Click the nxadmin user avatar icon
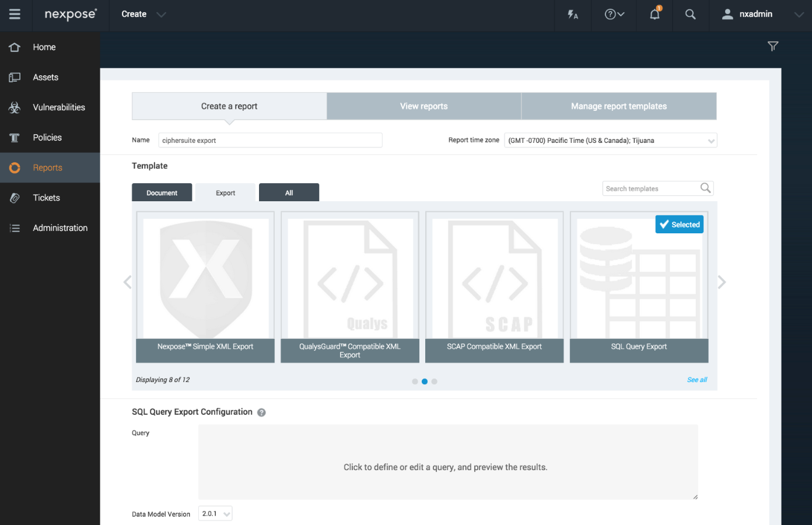This screenshot has width=812, height=525. tap(727, 14)
